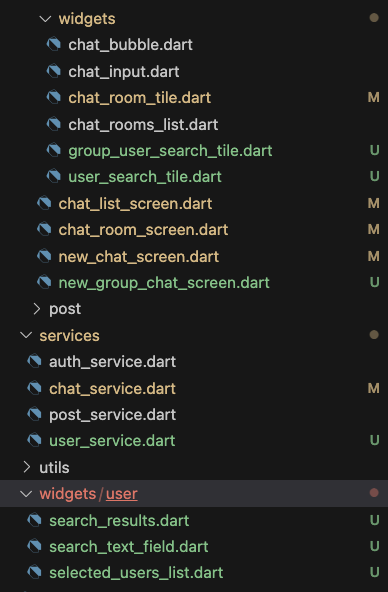Click the Dart icon beside auth_service.dart
This screenshot has width=388, height=592.
click(34, 361)
